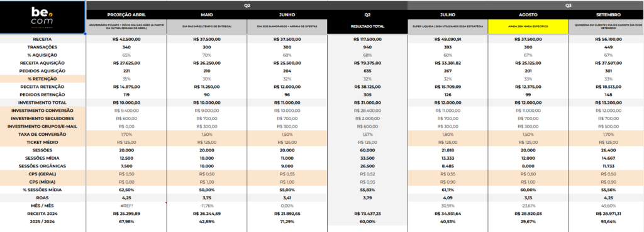Select the PROJEÇÃO ABRIL column header
This screenshot has width=644, height=232.
126,14
